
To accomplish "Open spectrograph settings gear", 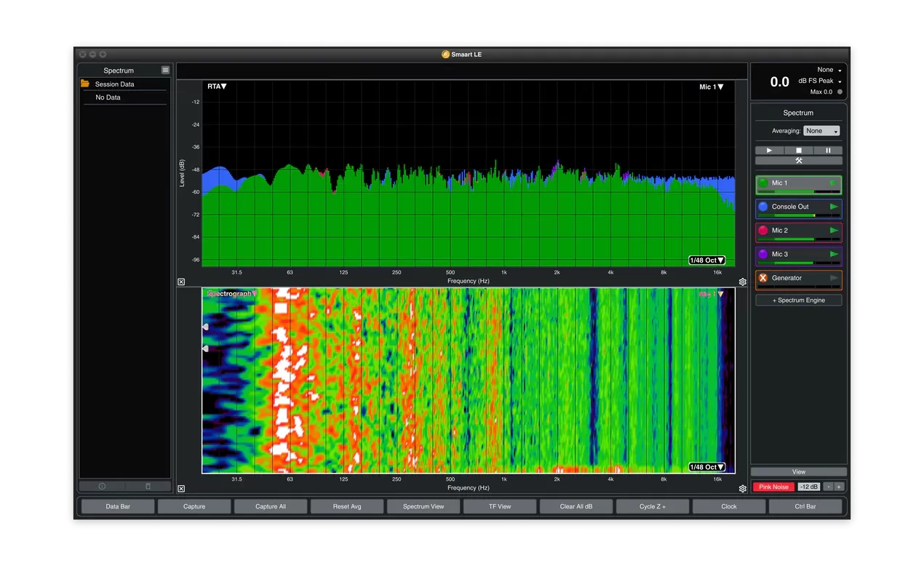I will pos(743,489).
